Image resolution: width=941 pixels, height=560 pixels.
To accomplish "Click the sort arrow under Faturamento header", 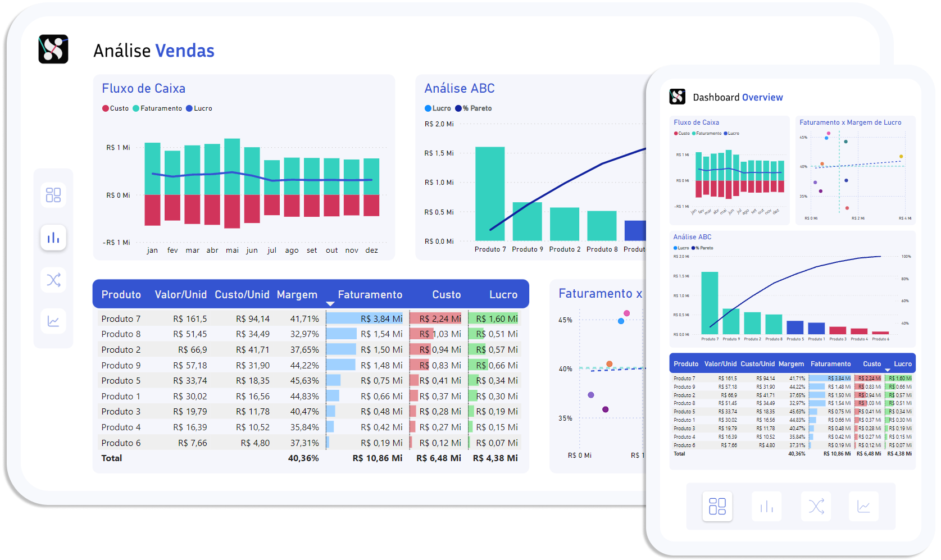I will click(x=330, y=304).
